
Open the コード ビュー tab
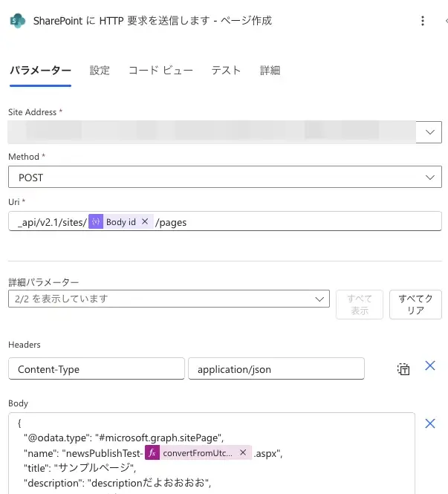pyautogui.click(x=160, y=70)
